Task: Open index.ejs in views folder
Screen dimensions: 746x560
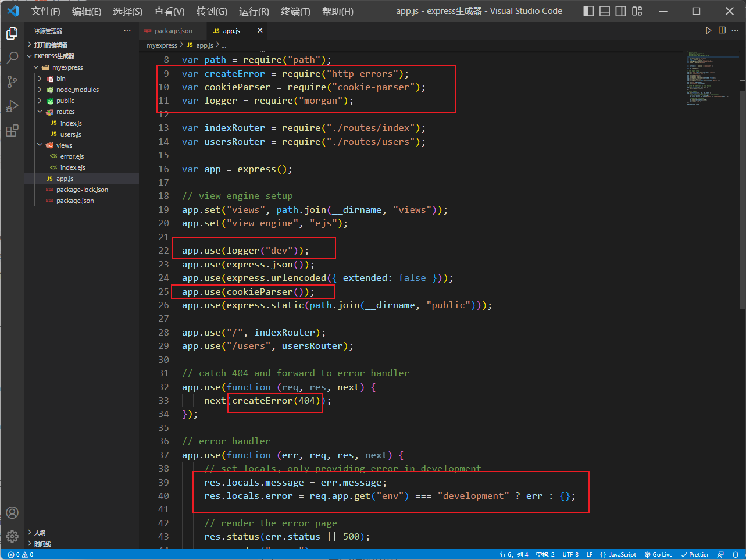Action: [x=81, y=167]
